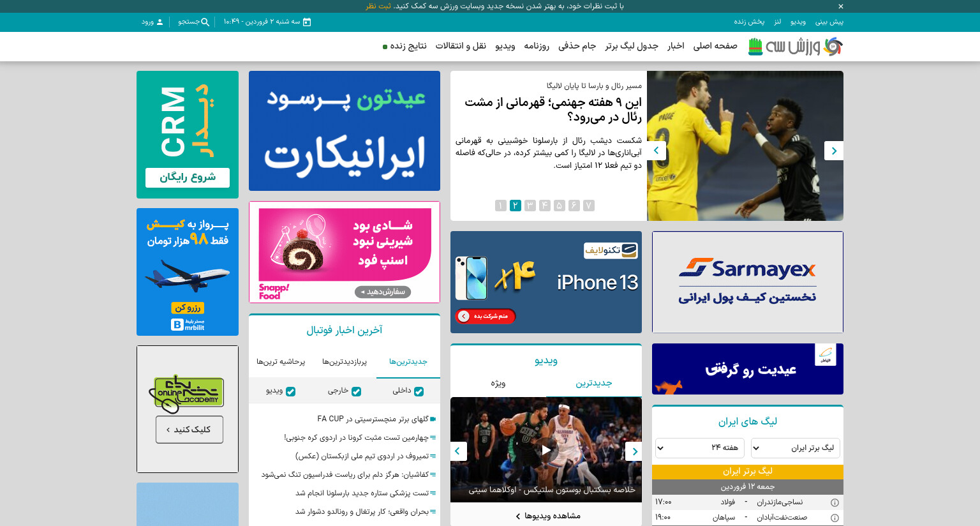
Task: Click the ایرانیکارت blue ad banner
Action: tap(345, 131)
